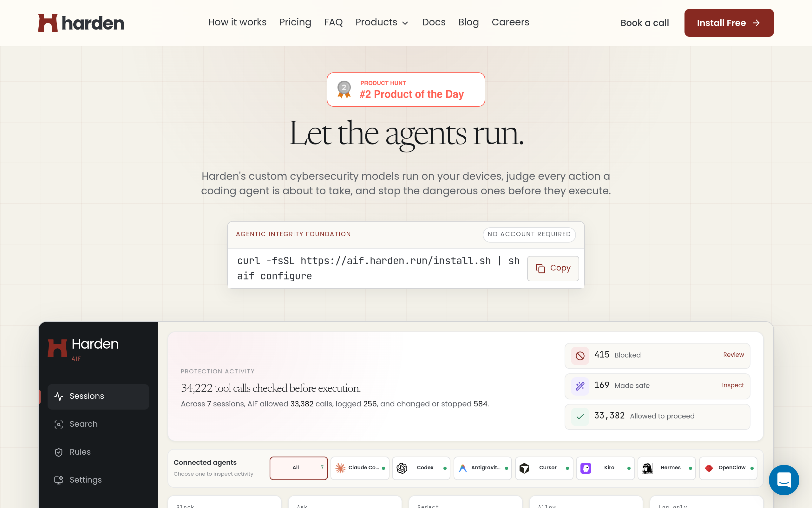Click the Antigravity agent logo icon

463,468
